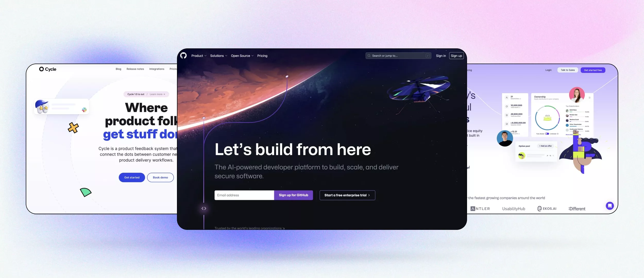Click the Pricing menu item on GitHub

click(x=262, y=55)
